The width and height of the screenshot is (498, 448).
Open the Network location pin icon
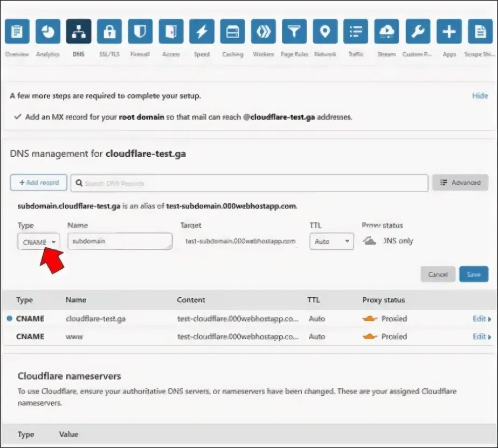pos(325,31)
